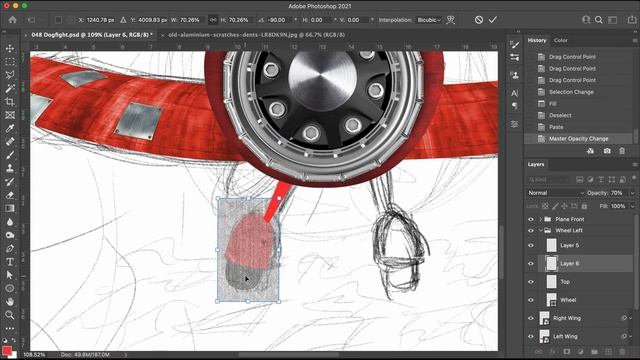Hide Layer 5 visibility eye
The image size is (640, 360).
click(531, 245)
